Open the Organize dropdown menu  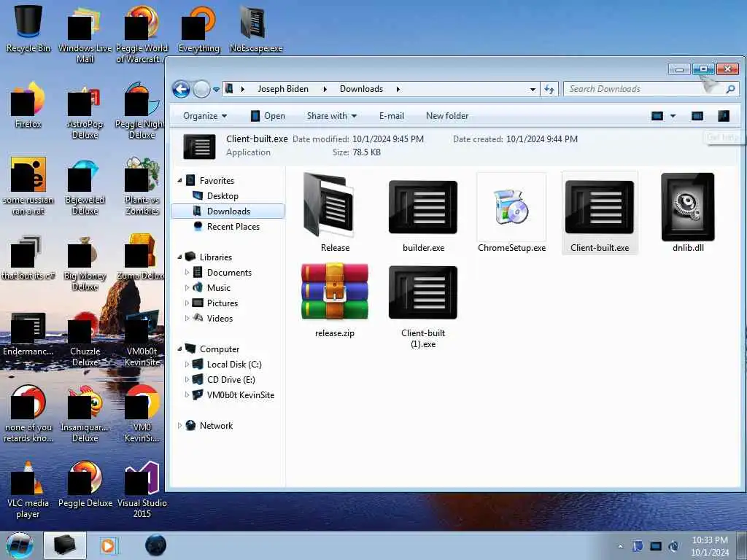205,116
